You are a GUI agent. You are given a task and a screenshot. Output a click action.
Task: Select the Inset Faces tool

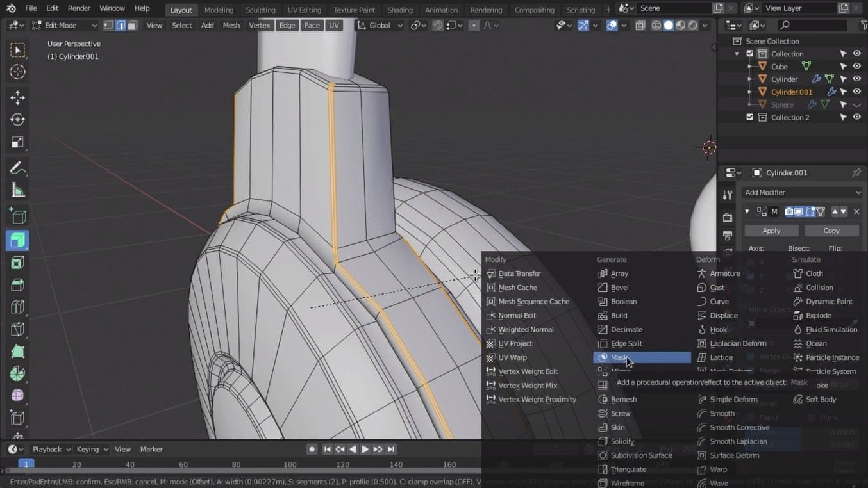[17, 263]
